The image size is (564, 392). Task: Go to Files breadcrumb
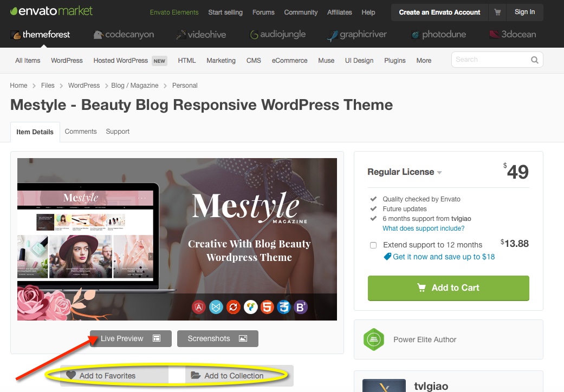click(48, 86)
